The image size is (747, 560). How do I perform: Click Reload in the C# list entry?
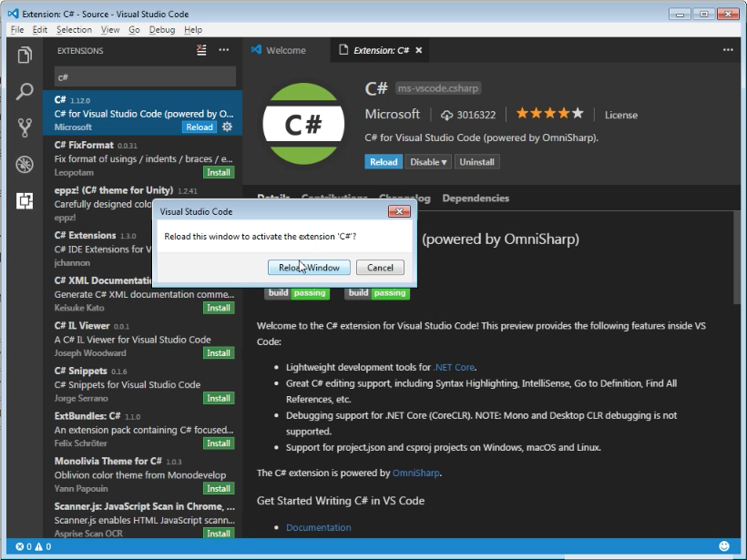tap(200, 127)
